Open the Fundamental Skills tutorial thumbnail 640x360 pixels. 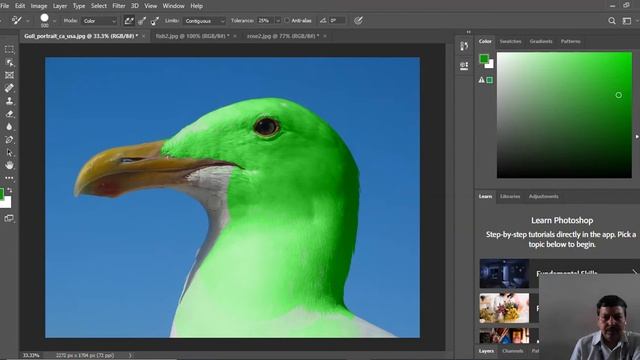[x=504, y=273]
